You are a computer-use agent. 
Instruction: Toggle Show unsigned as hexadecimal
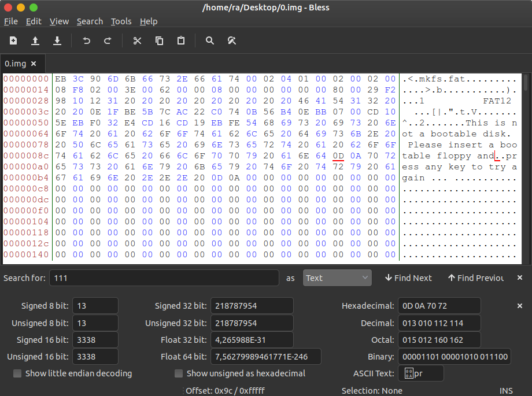point(179,373)
